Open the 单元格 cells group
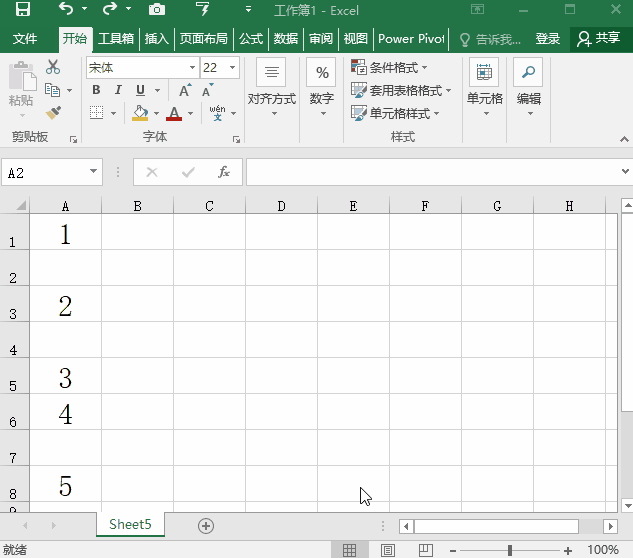Viewport: 633px width, 558px height. point(484,88)
